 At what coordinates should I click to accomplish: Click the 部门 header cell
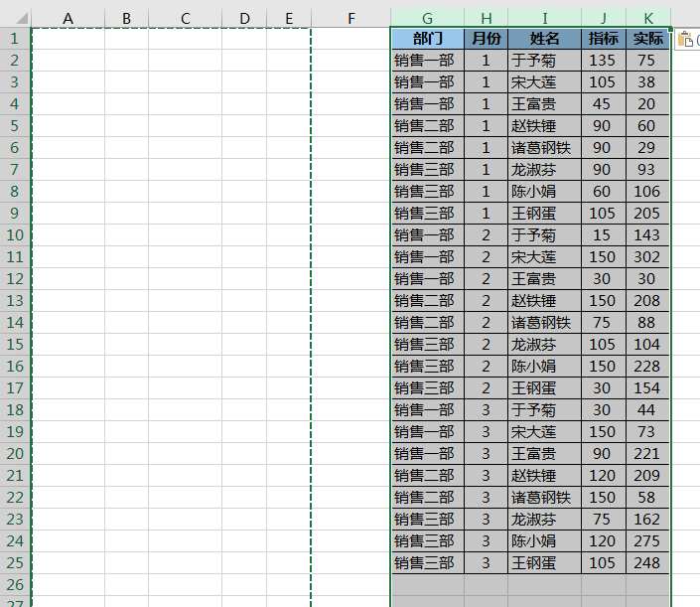tap(428, 39)
